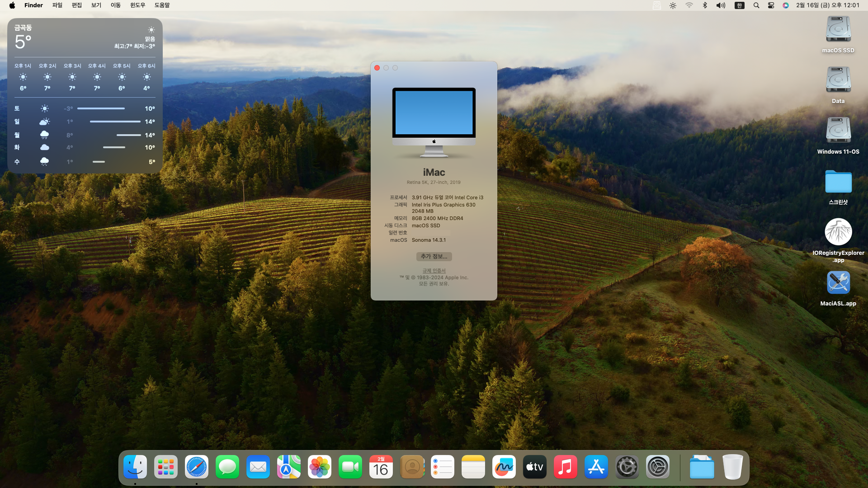The image size is (868, 488).
Task: Open Launchpad in the Dock
Action: 166,467
